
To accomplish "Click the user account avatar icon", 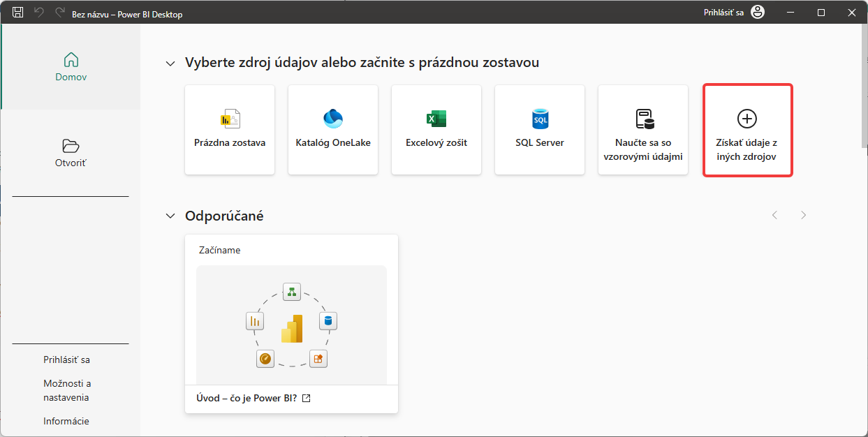I will [758, 13].
